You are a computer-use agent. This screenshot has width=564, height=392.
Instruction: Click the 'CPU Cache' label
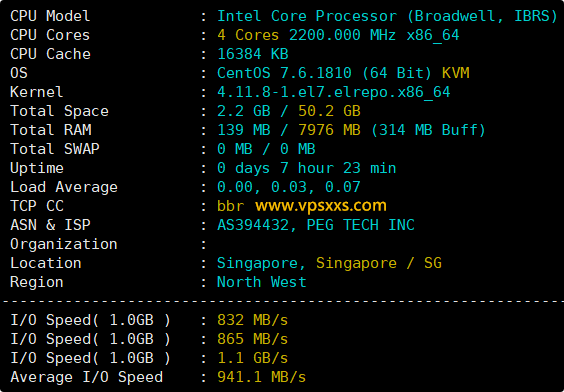click(x=50, y=54)
